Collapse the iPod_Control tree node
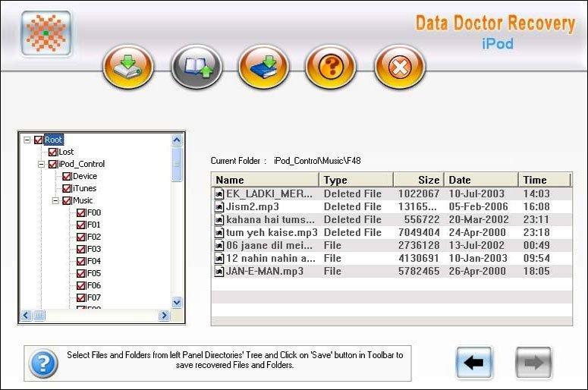This screenshot has height=390, width=588. pyautogui.click(x=41, y=164)
